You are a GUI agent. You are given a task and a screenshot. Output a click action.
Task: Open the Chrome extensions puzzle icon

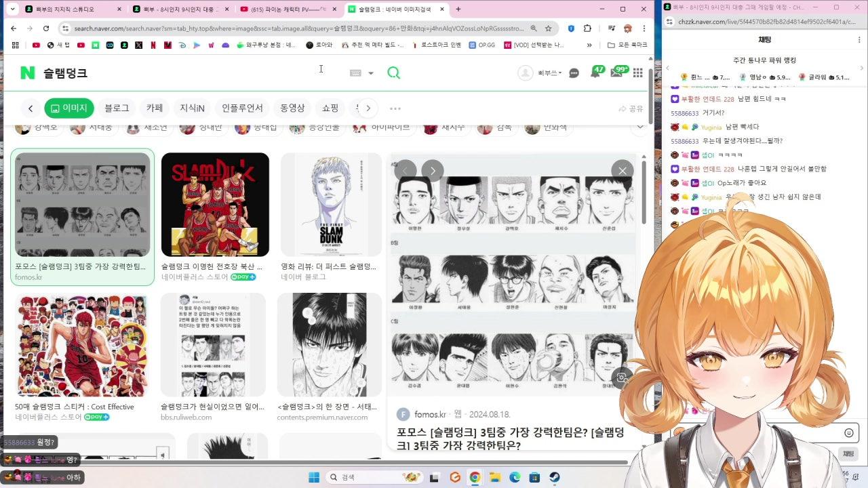(x=587, y=28)
